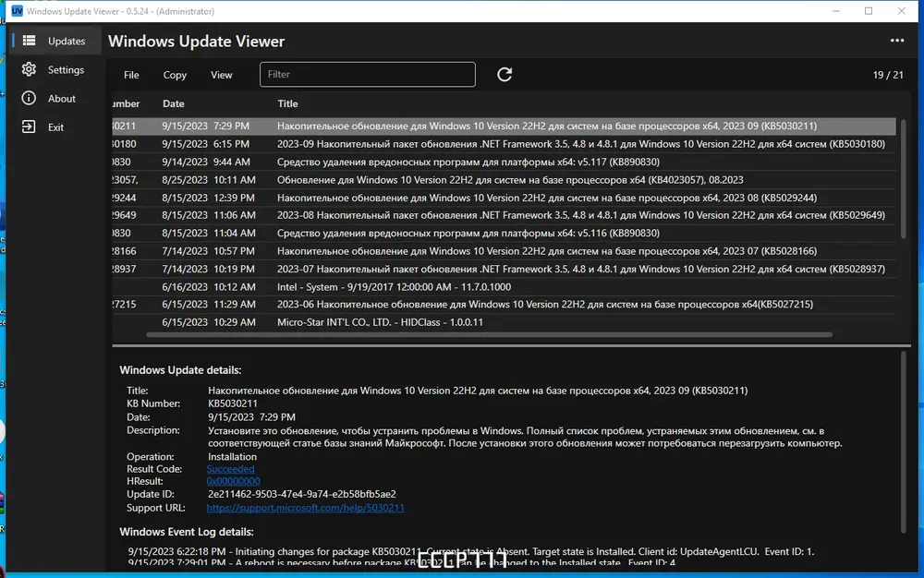Maximize the Windows Update Viewer window

868,10
